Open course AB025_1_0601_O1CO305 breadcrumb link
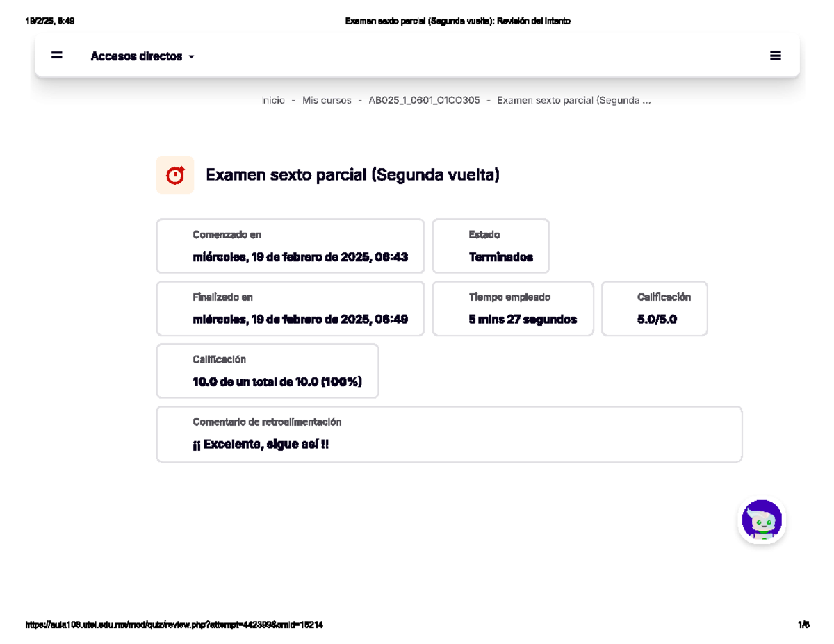This screenshot has height=644, width=834. (x=424, y=100)
